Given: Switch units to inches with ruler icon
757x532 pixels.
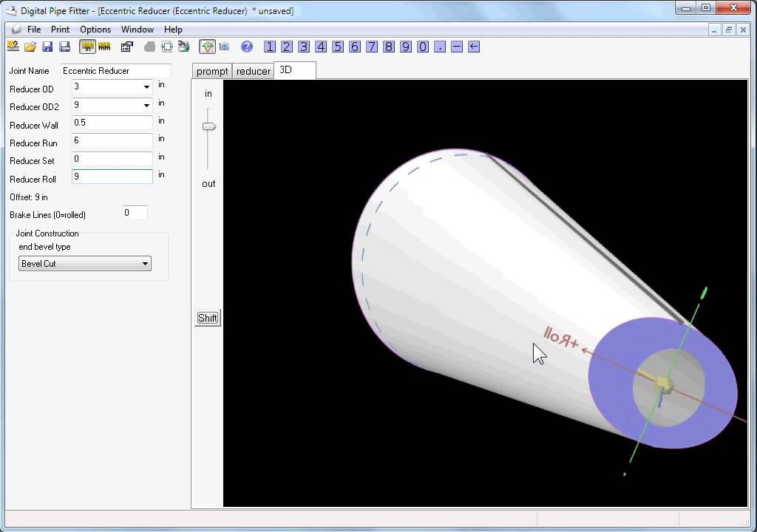Looking at the screenshot, I should click(x=87, y=47).
